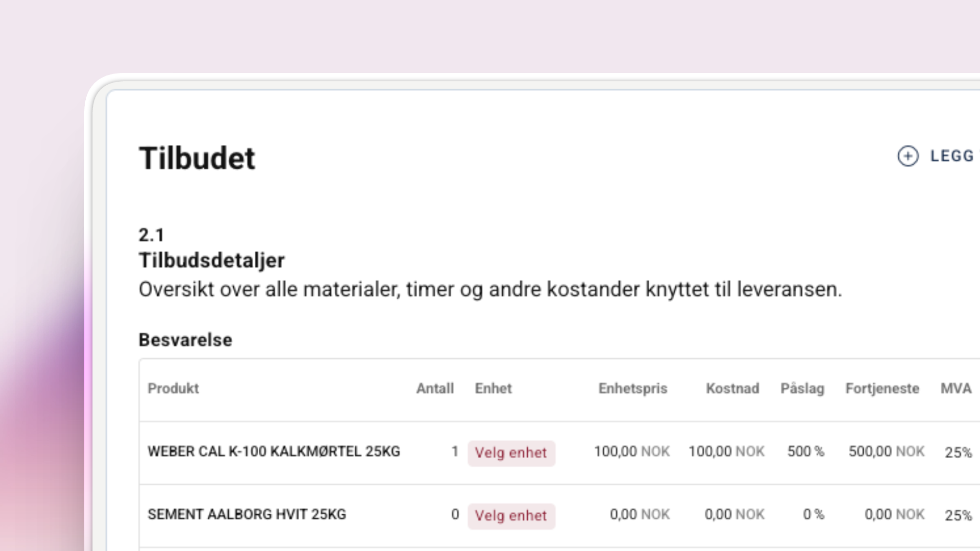Click the LEGG button text
This screenshot has width=980, height=551.
point(952,156)
